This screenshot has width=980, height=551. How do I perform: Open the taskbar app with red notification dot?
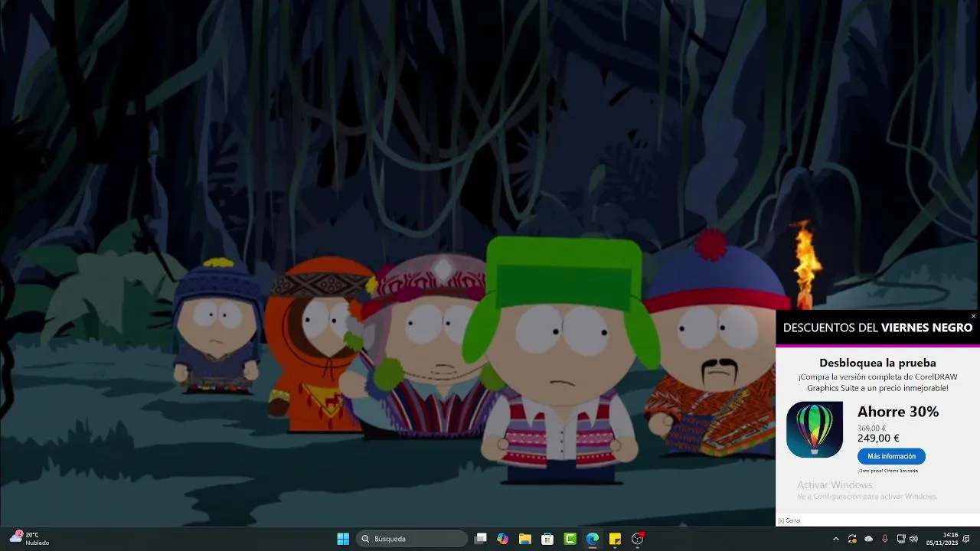[637, 539]
